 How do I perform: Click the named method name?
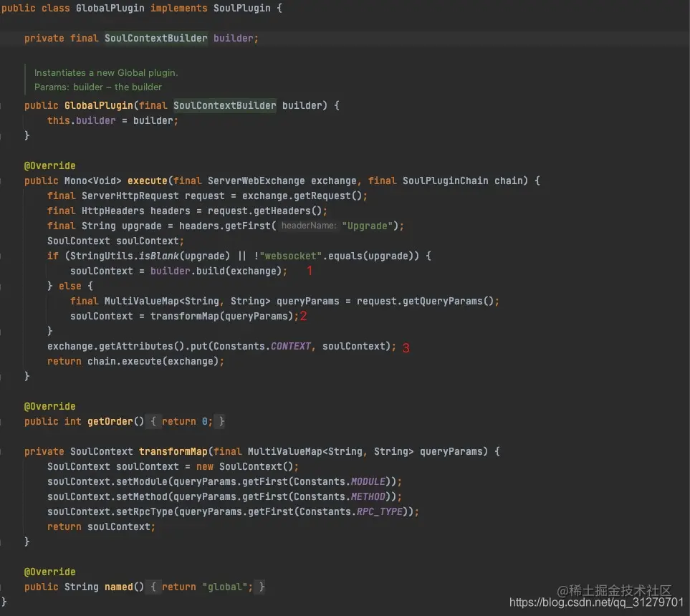pyautogui.click(x=119, y=587)
